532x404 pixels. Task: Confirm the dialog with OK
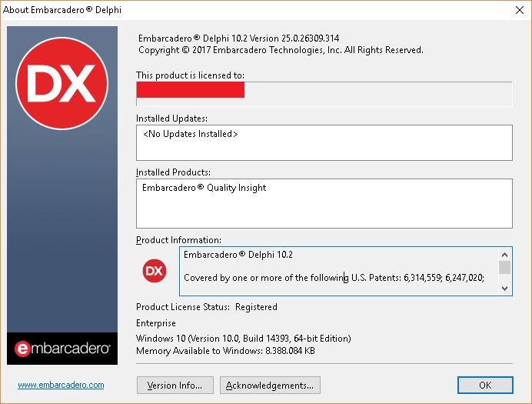click(485, 385)
